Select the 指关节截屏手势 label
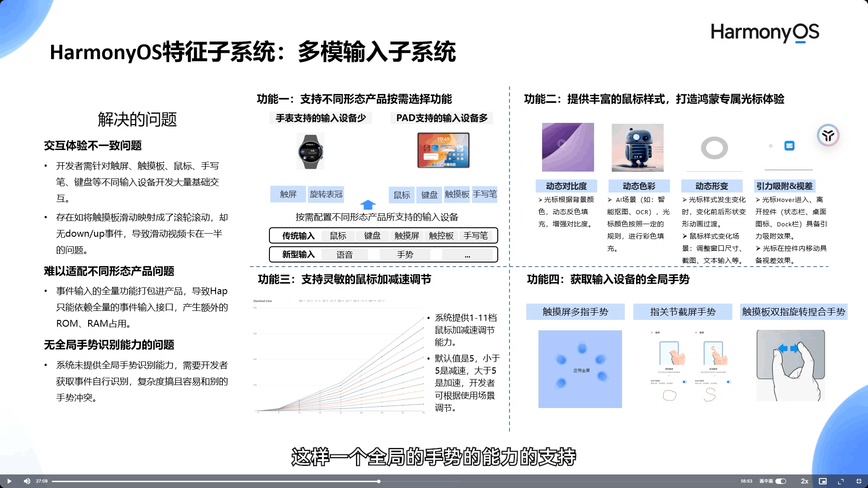 pyautogui.click(x=683, y=312)
